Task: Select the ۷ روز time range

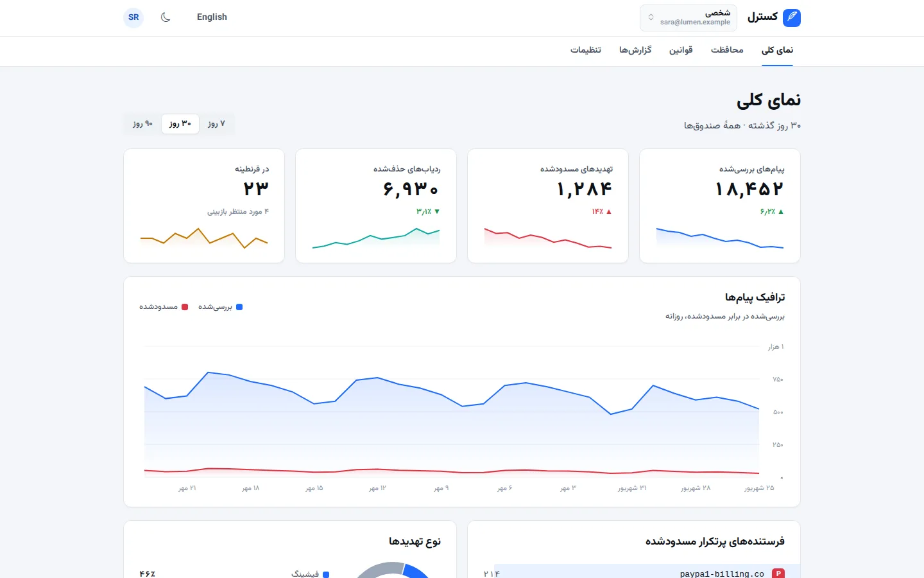Action: pyautogui.click(x=216, y=123)
